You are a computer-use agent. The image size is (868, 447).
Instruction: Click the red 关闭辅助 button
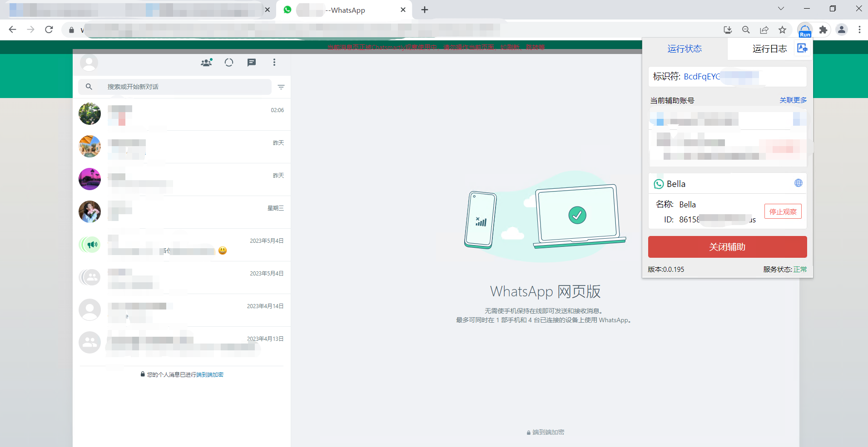click(x=727, y=247)
